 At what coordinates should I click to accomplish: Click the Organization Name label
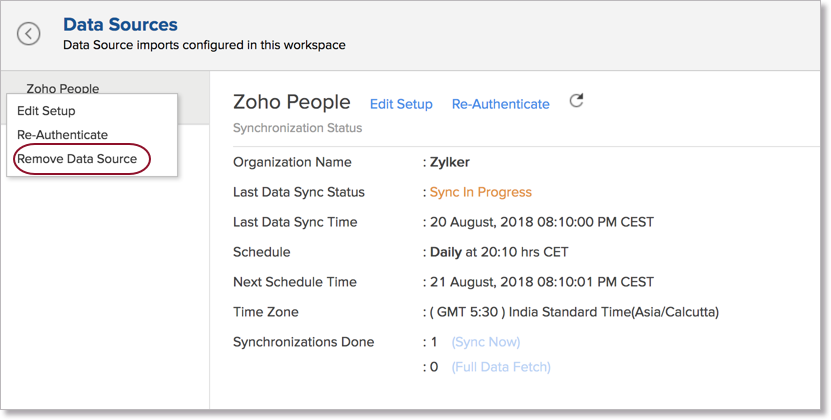(292, 162)
